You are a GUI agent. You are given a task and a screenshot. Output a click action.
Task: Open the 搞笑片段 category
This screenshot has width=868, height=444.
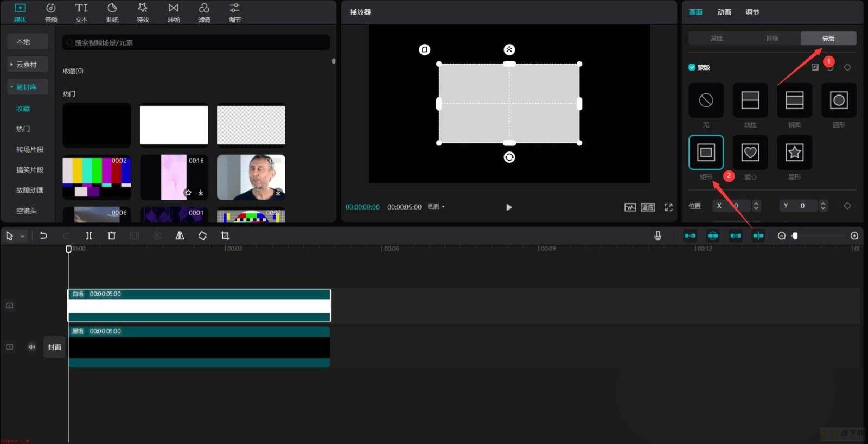click(x=30, y=170)
